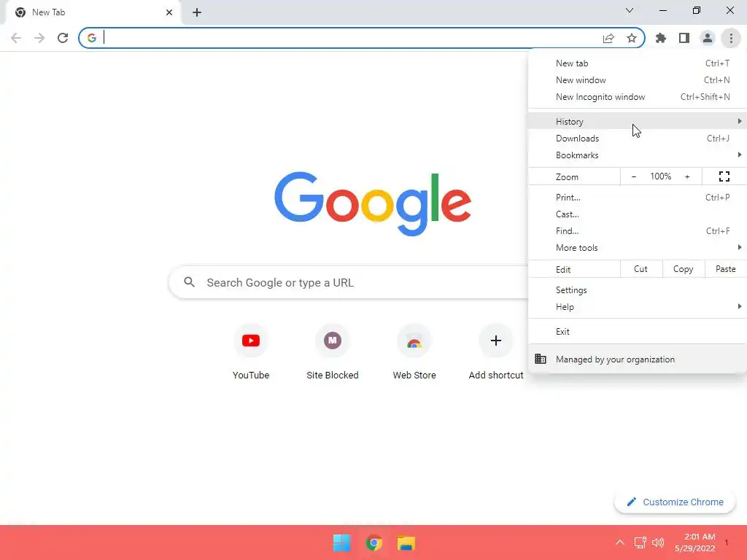Open the Extensions puzzle icon
The width and height of the screenshot is (747, 560).
(661, 38)
